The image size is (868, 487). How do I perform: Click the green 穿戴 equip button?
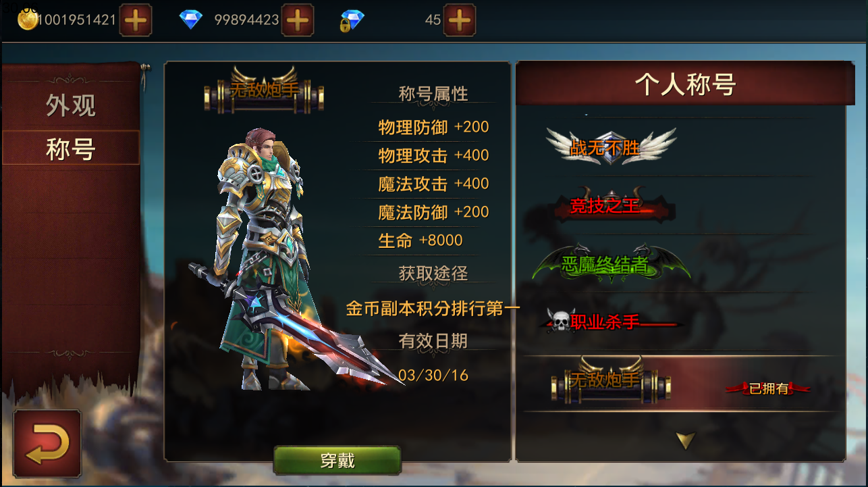pos(337,461)
